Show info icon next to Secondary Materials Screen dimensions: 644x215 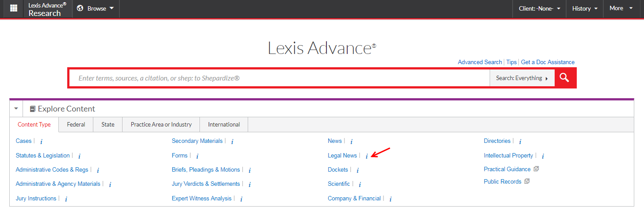[232, 142]
